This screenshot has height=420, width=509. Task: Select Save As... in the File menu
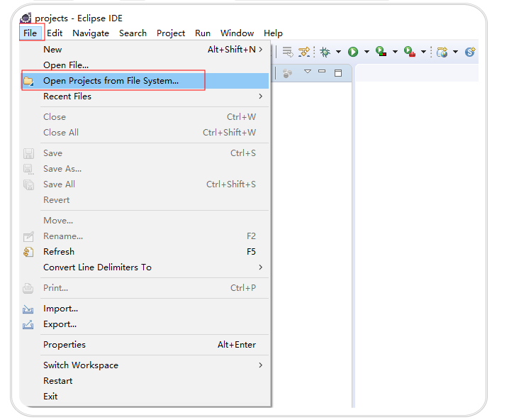(145, 169)
